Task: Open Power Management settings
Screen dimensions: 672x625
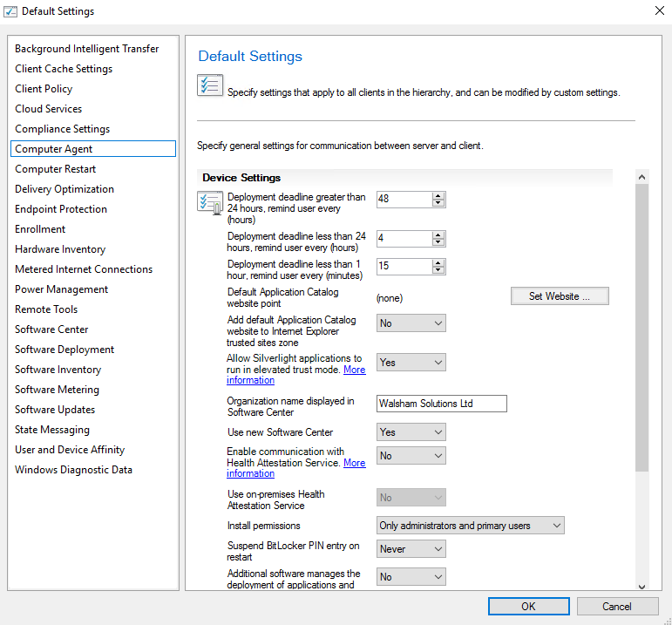Action: (61, 289)
